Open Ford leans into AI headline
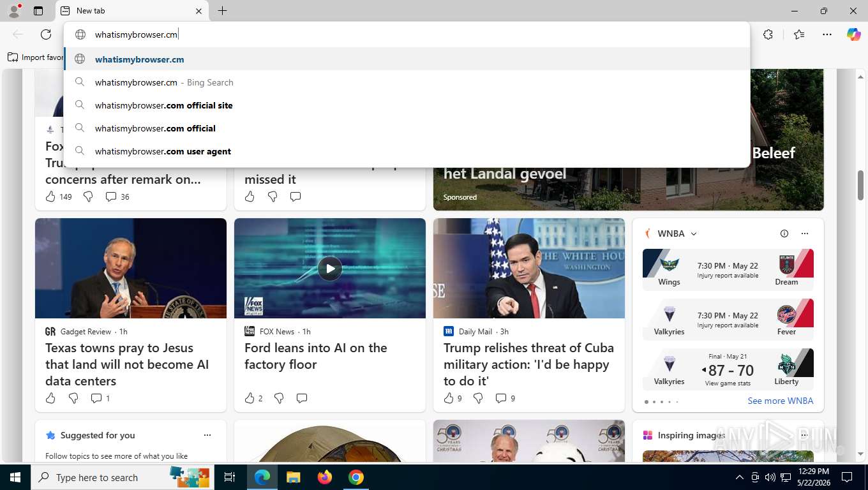 (316, 356)
